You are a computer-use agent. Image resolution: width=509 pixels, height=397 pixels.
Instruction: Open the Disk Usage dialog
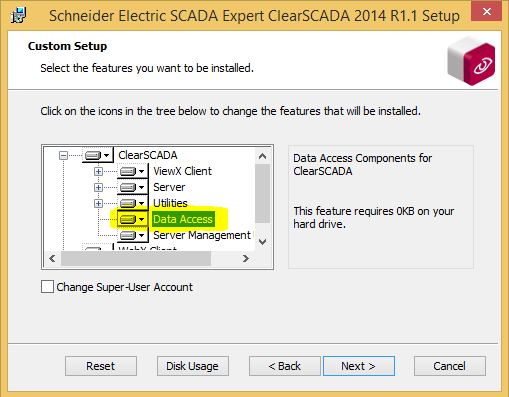point(193,366)
